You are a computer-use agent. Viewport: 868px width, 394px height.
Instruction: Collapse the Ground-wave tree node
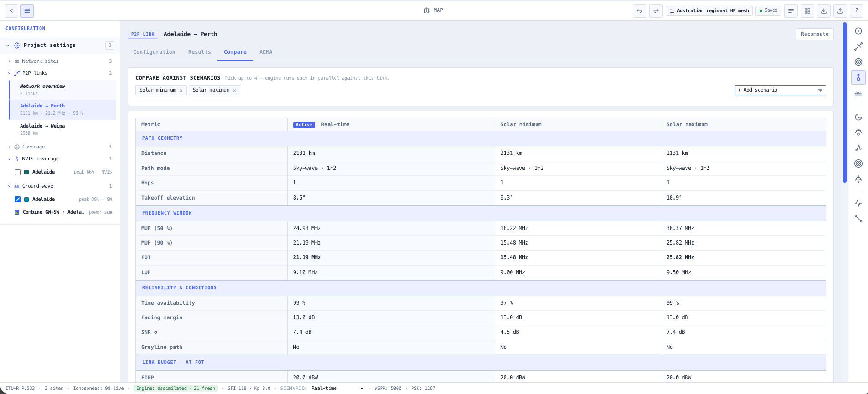coord(9,186)
